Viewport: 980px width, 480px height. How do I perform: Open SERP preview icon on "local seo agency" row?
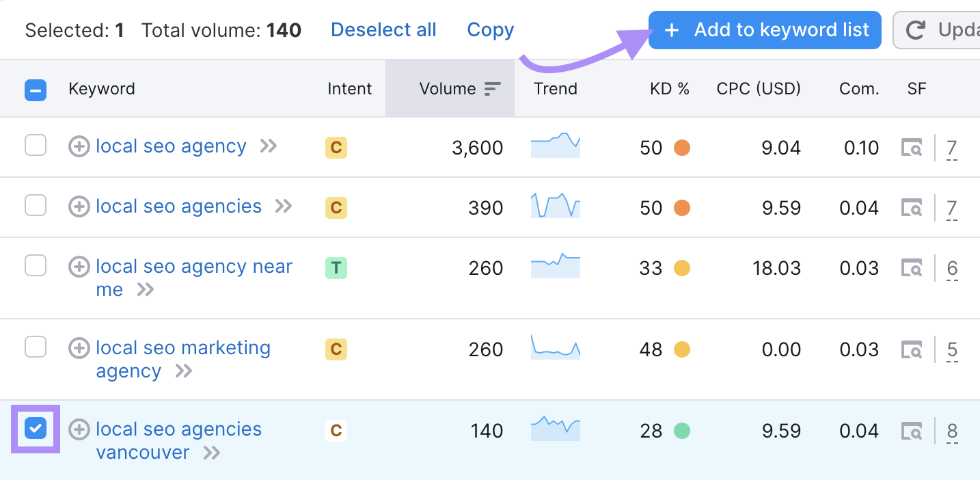(912, 146)
